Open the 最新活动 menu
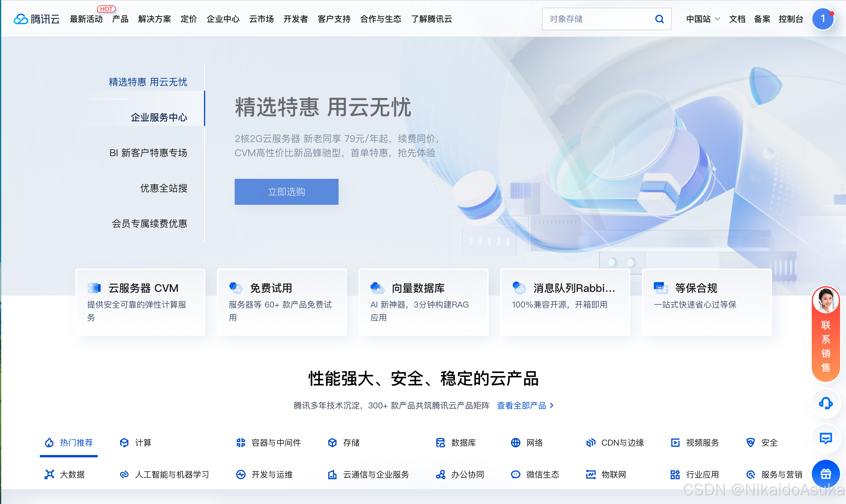This screenshot has width=846, height=504. click(86, 19)
